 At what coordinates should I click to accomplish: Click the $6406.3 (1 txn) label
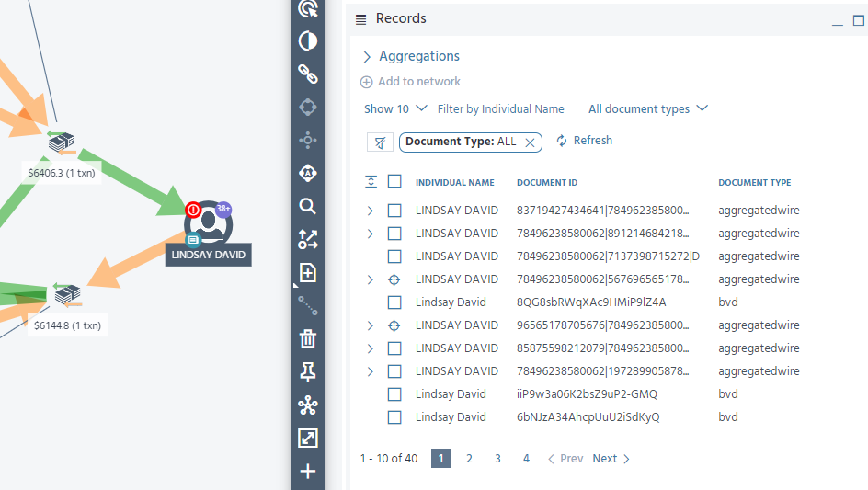[62, 173]
